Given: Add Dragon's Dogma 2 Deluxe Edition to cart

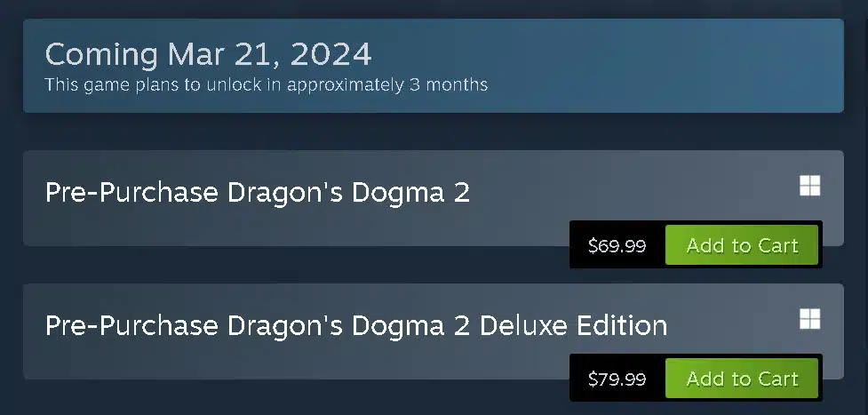Looking at the screenshot, I should tap(742, 379).
